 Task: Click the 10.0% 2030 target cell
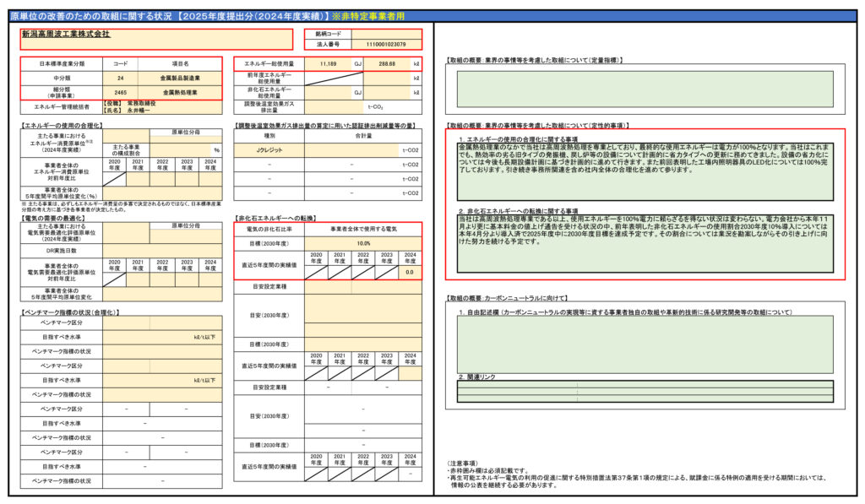[x=363, y=243]
